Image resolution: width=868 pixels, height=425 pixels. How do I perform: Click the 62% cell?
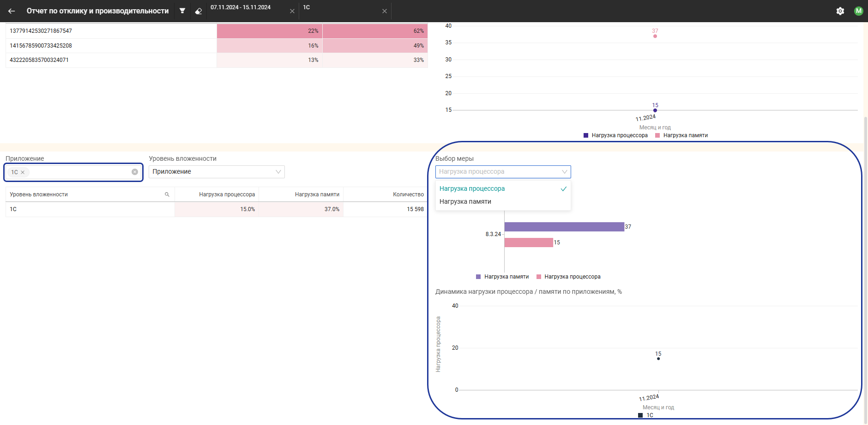point(375,31)
